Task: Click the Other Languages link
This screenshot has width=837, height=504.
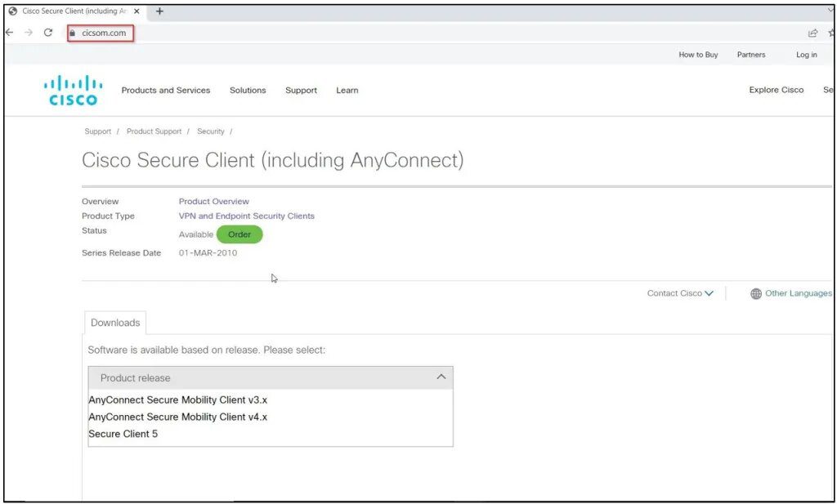Action: coord(798,293)
